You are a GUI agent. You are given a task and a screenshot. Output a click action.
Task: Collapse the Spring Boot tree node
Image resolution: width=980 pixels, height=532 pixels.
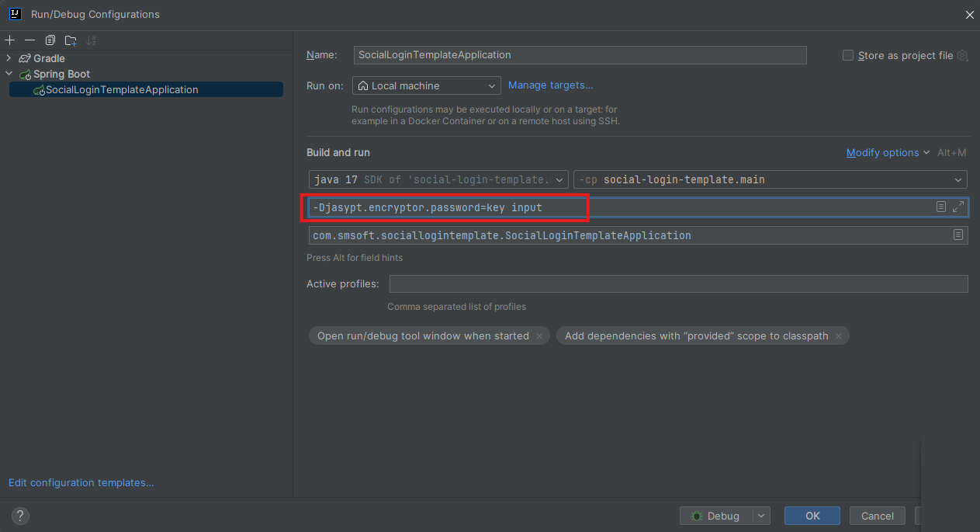9,74
